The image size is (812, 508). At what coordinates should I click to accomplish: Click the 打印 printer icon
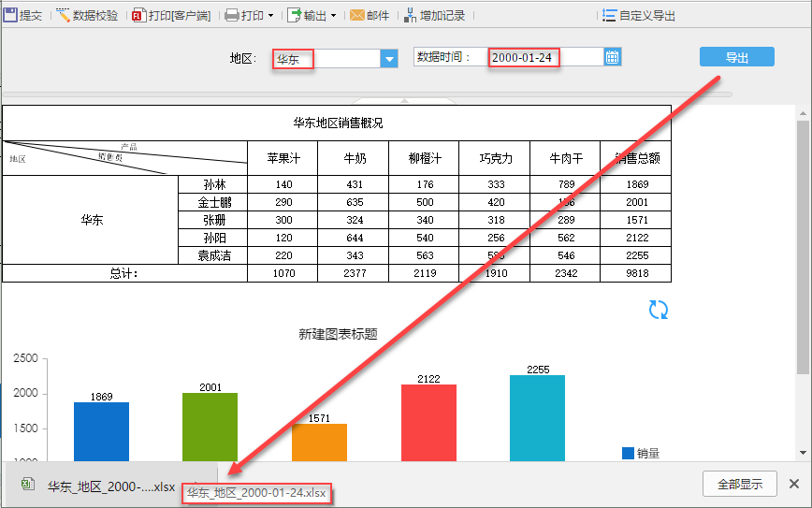click(232, 16)
